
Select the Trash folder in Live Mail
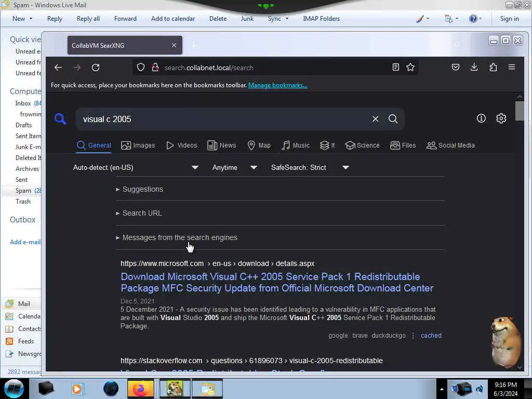[23, 202]
